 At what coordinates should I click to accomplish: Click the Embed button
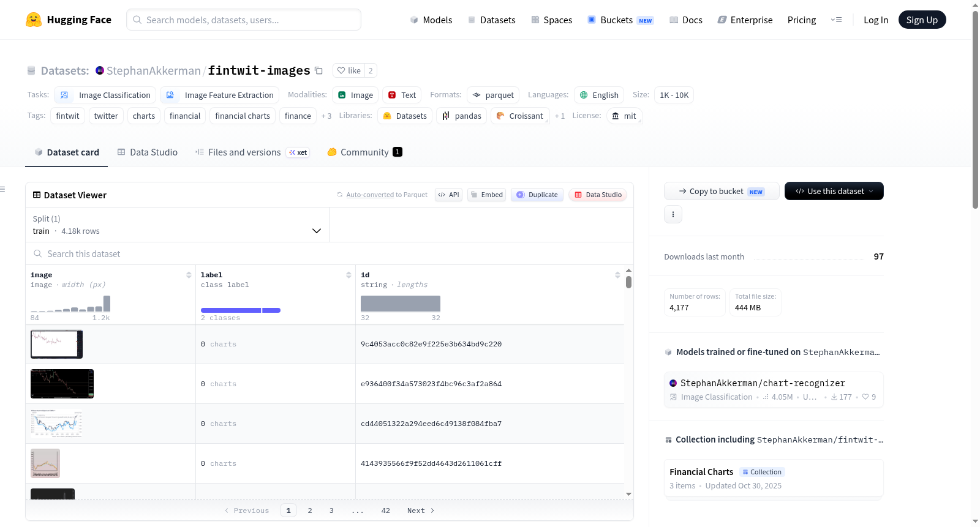486,195
